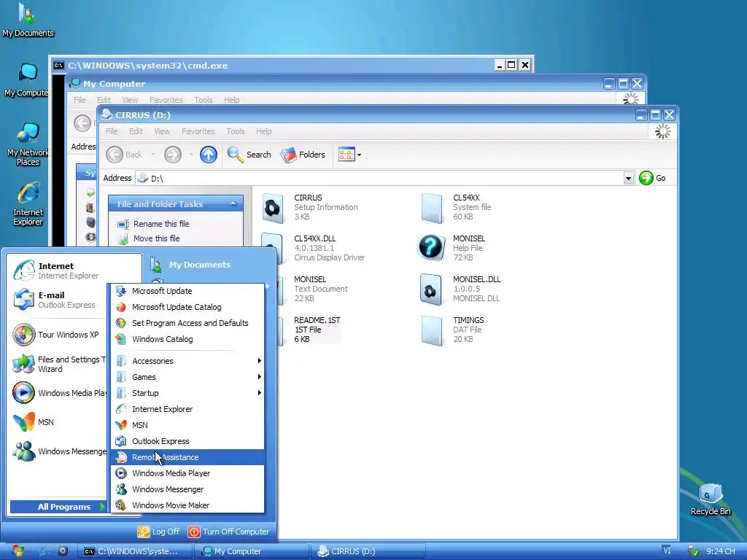Screen dimensions: 747x560
Task: Toggle the Folders pane in CIRRUS (D:)
Action: pos(303,155)
